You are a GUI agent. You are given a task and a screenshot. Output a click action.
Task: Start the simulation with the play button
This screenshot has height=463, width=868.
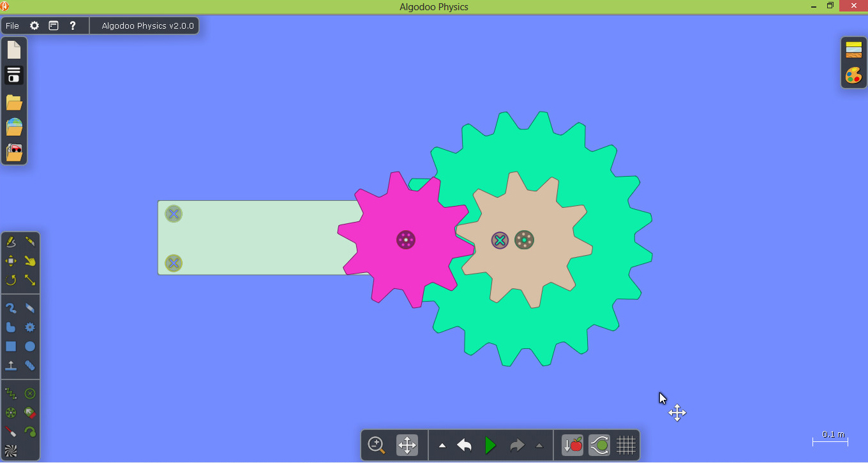(490, 445)
